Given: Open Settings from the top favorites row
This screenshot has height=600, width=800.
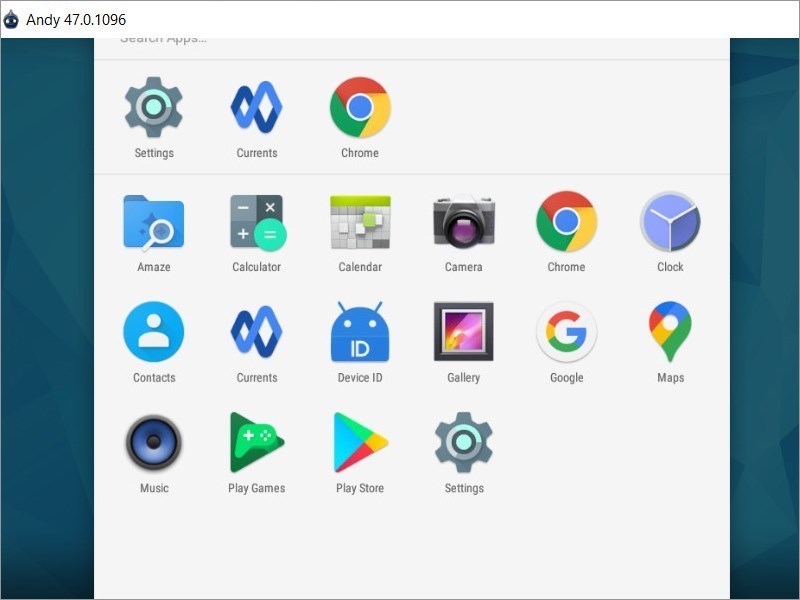Looking at the screenshot, I should 153,108.
